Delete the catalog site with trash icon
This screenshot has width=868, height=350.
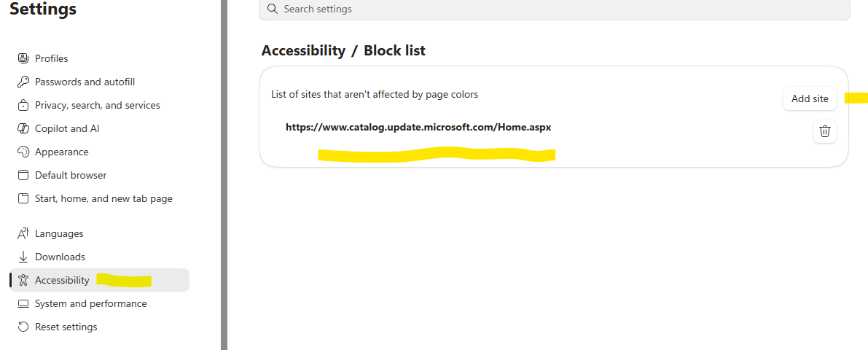click(x=825, y=131)
